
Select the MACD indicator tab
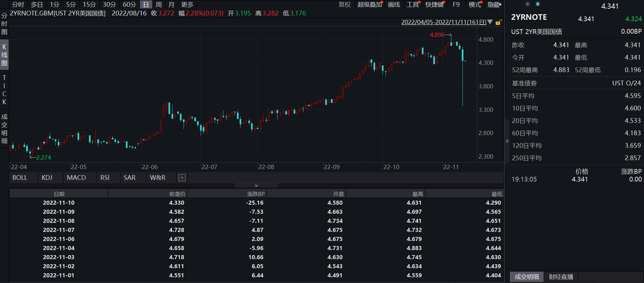[76, 178]
